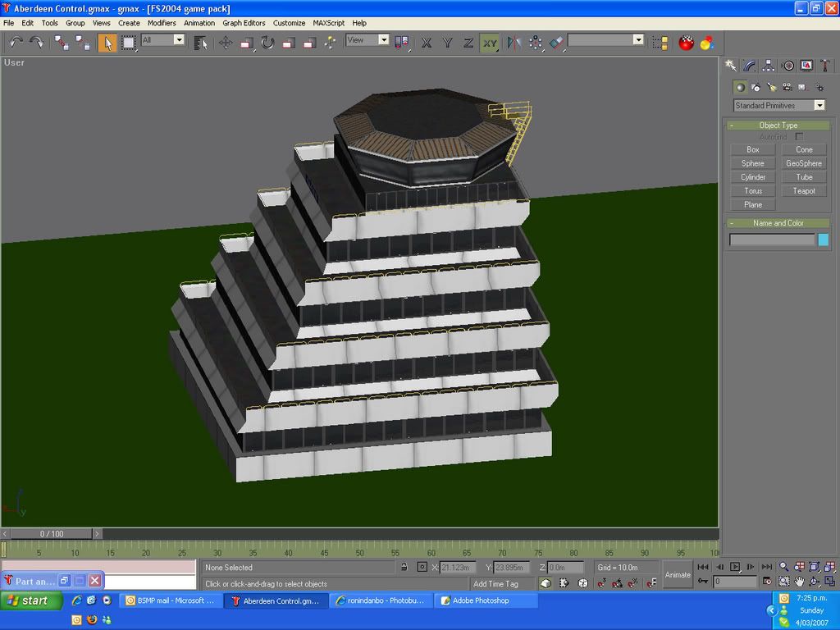Open the Modify panel tab
This screenshot has height=630, width=840.
tap(749, 66)
